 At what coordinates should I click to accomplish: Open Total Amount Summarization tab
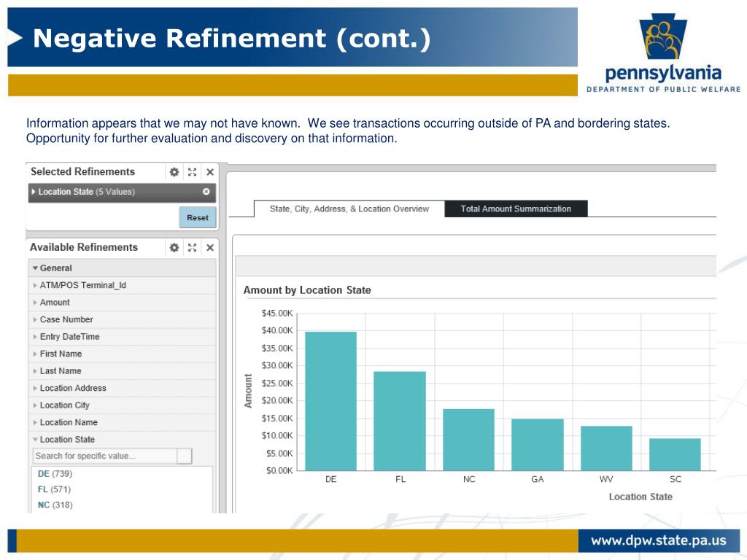tap(516, 209)
